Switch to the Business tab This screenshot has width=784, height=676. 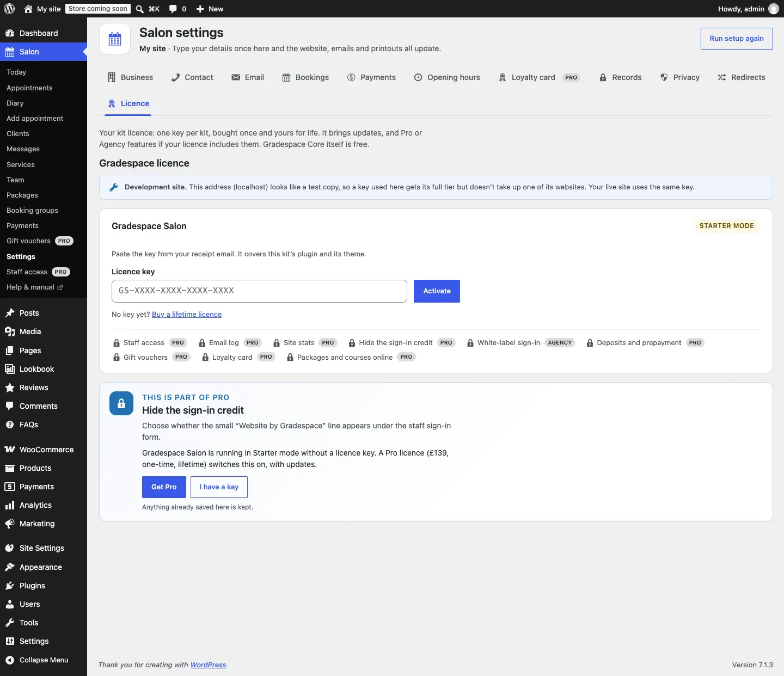pyautogui.click(x=130, y=77)
